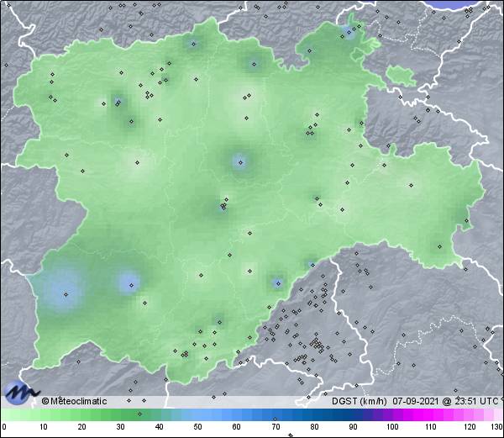Select the station marker on the color scale bar
This screenshot has width=504, height=438.
coord(139,414)
